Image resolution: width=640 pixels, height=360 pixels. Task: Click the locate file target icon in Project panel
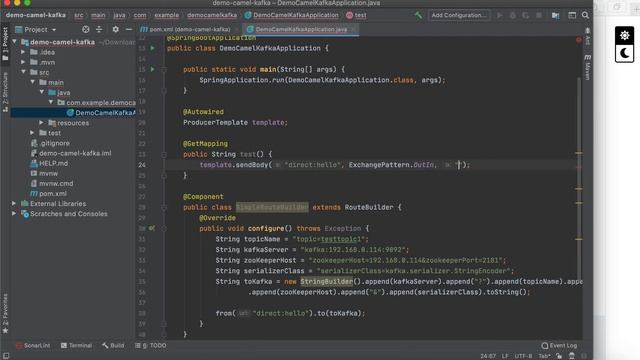pos(85,29)
